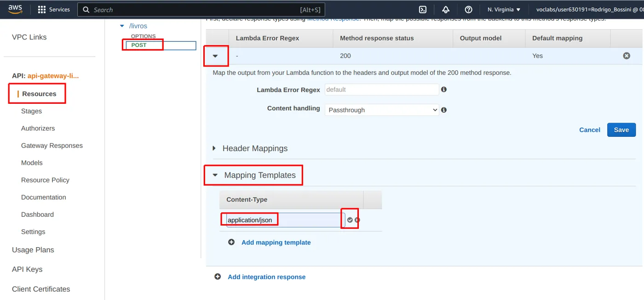Open the AWS console home logo
Image resolution: width=644 pixels, height=300 pixels.
tap(15, 9)
